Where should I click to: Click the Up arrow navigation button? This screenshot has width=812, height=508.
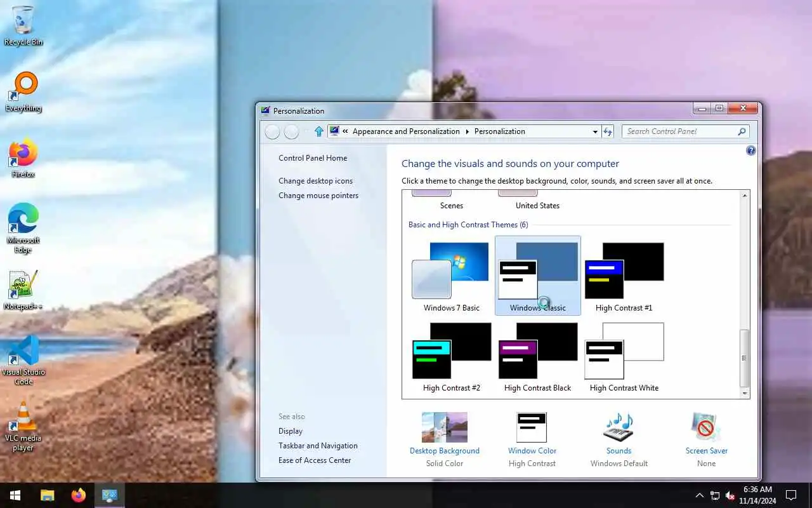coord(318,131)
